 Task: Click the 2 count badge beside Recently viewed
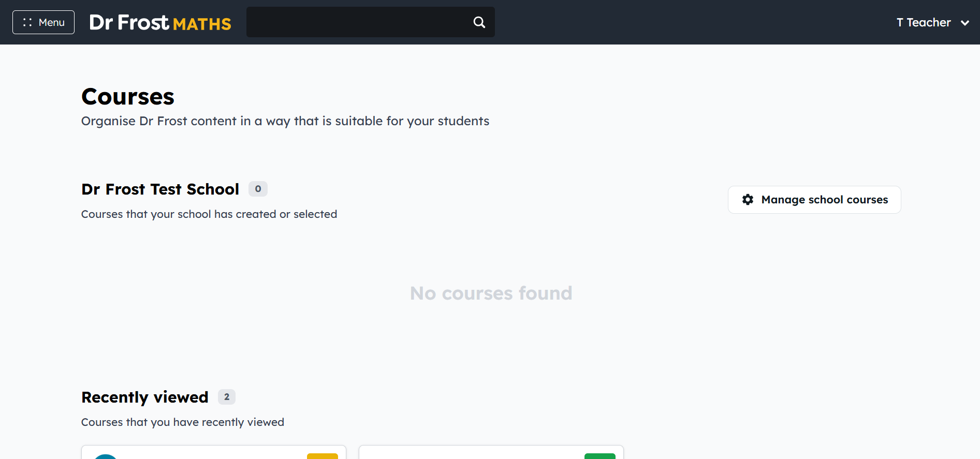tap(227, 397)
